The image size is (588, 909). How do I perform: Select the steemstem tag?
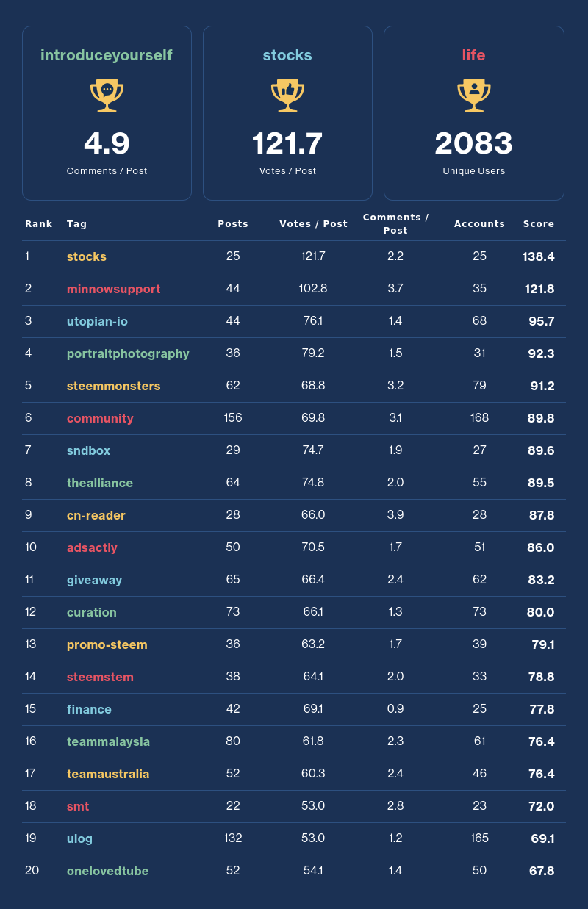point(100,677)
